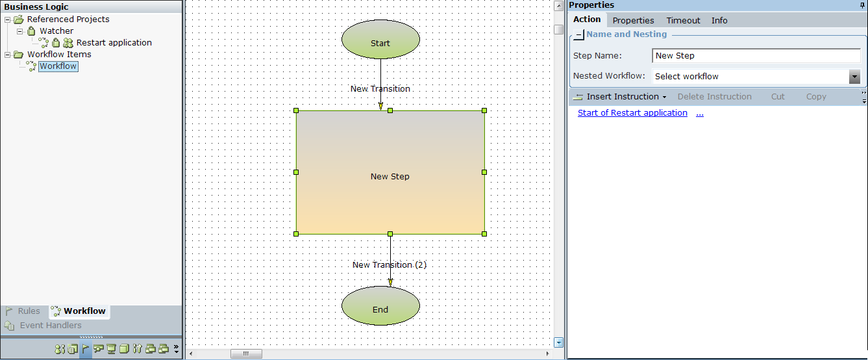Click the people icon in bottom navigation strip
This screenshot has height=360, width=868.
pyautogui.click(x=60, y=349)
